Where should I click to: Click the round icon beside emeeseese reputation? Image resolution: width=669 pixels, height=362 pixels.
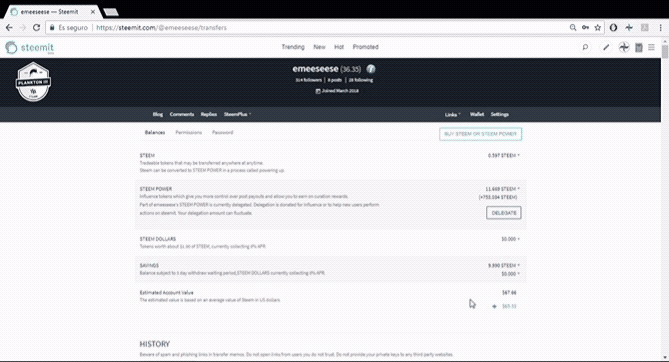coord(371,69)
